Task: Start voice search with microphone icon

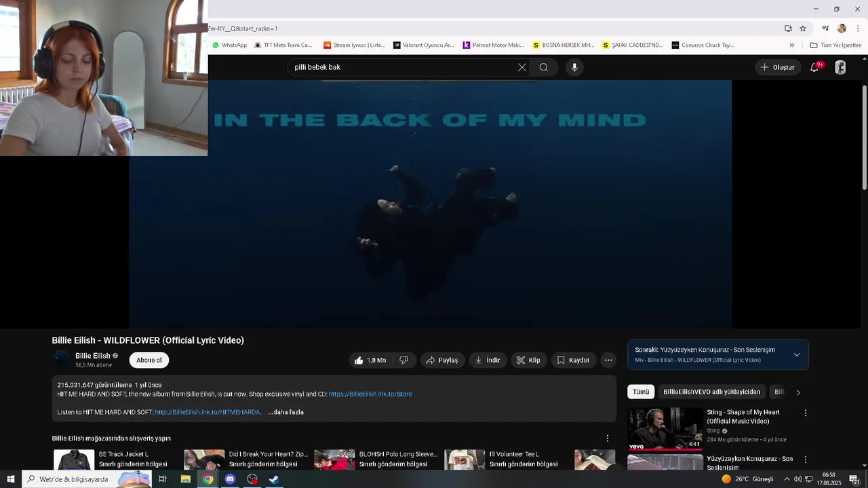Action: 574,67
